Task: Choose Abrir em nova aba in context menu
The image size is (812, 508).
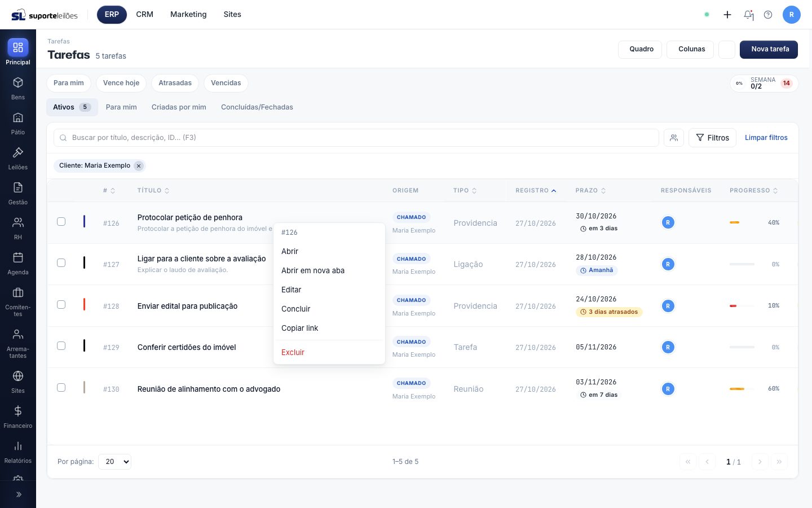Action: pos(329,271)
